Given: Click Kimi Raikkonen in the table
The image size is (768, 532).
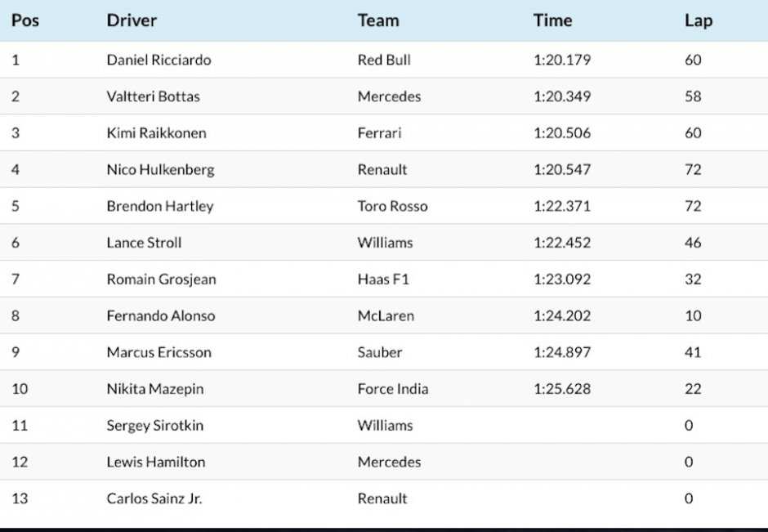Looking at the screenshot, I should (x=156, y=132).
